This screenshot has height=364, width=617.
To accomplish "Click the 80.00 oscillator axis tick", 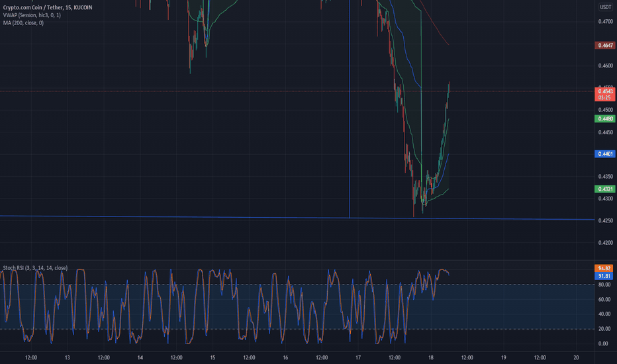I will click(604, 285).
